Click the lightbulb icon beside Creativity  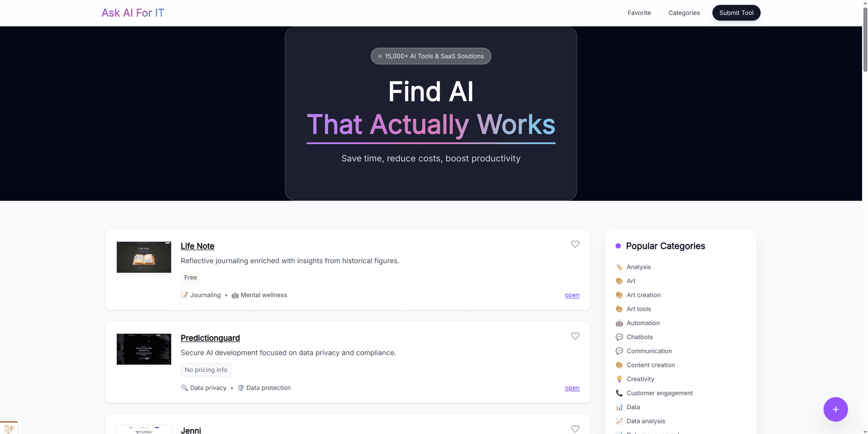(619, 379)
